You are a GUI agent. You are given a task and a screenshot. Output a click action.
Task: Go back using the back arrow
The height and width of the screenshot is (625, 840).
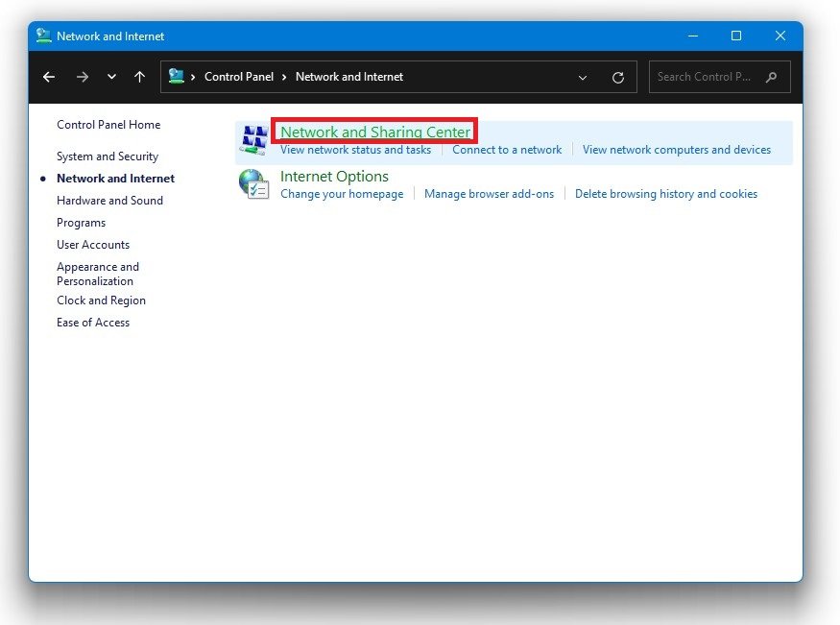pos(49,77)
